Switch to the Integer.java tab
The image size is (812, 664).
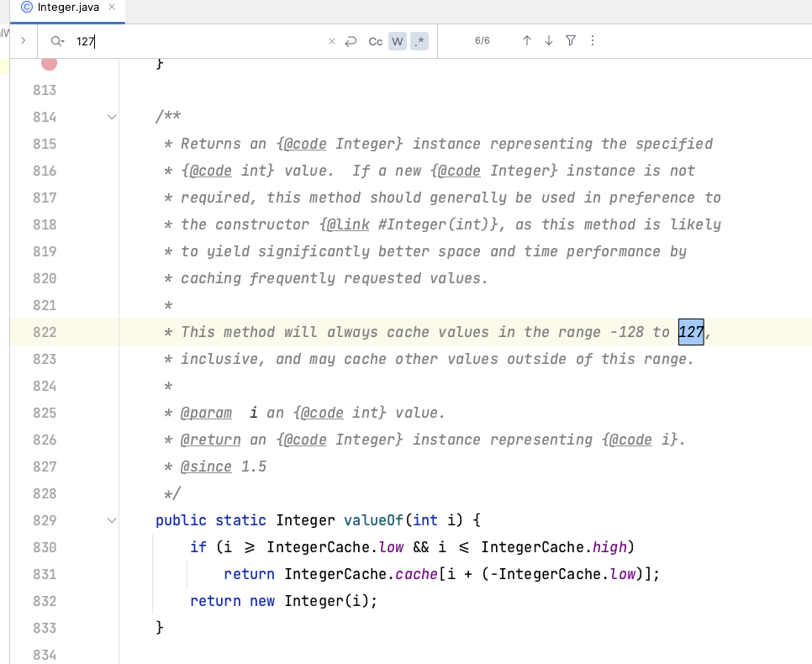(67, 8)
